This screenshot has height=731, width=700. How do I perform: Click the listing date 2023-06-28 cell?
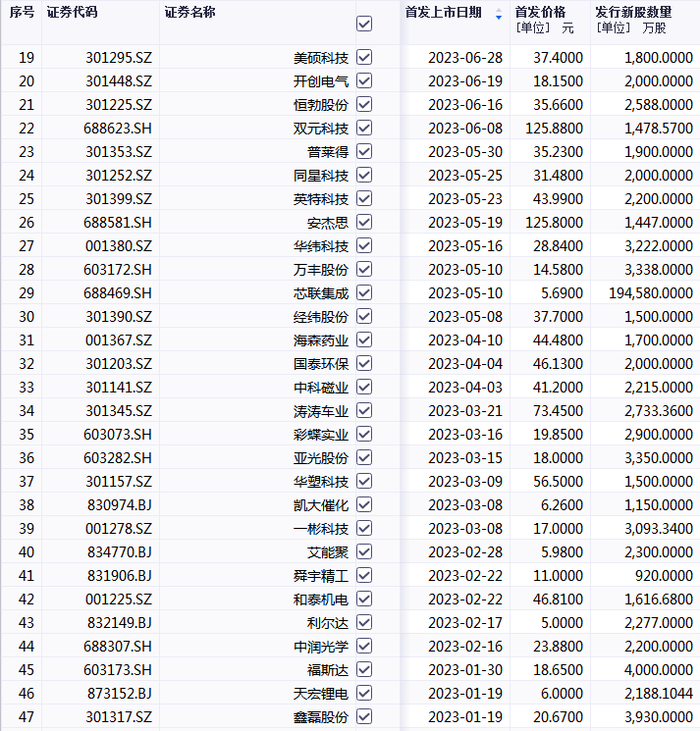point(464,58)
